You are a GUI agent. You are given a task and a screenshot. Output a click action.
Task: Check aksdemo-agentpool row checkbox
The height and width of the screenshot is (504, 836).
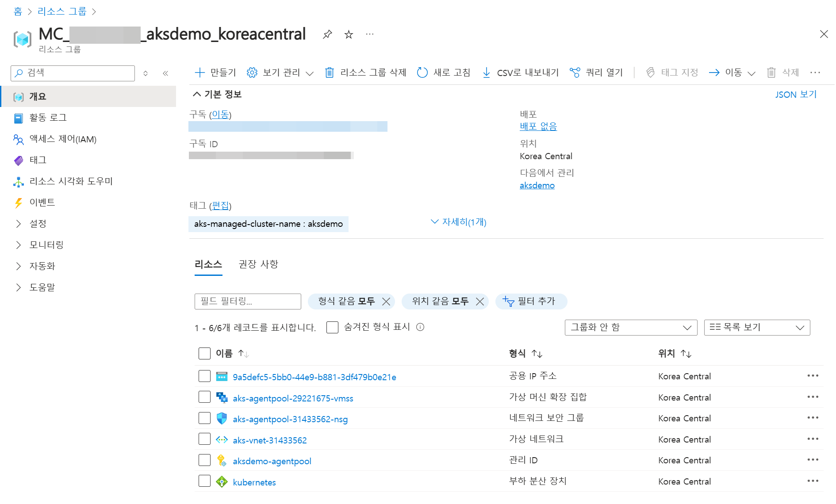click(x=204, y=460)
